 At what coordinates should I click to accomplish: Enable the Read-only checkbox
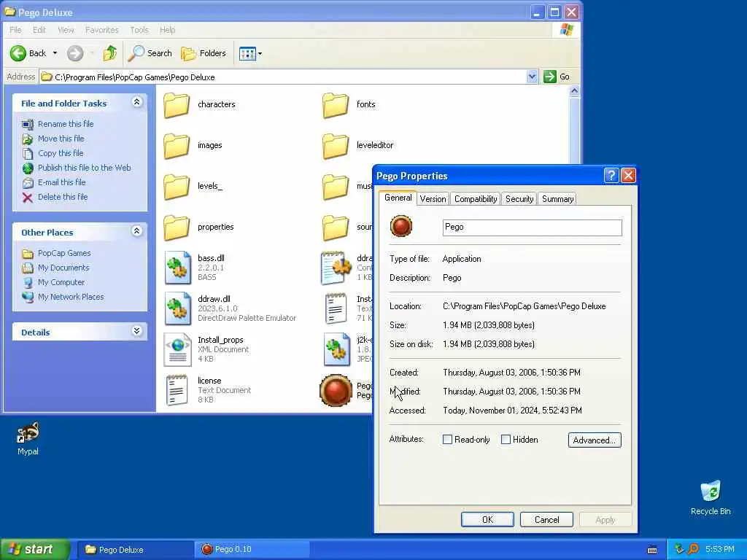pos(447,440)
